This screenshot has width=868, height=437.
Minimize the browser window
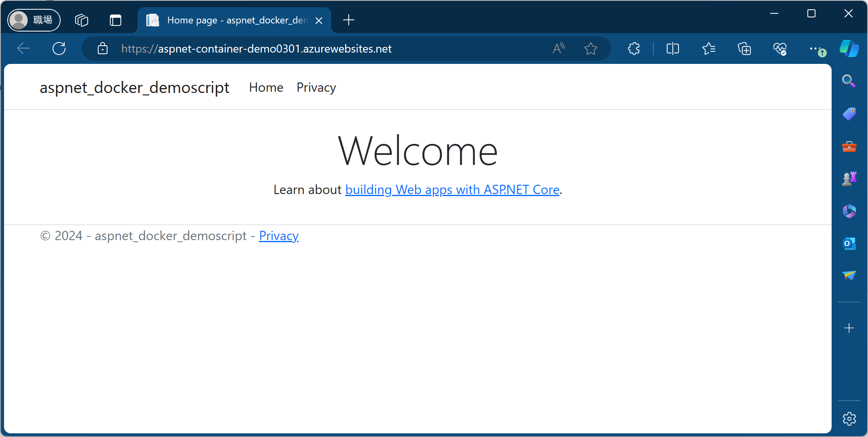click(x=774, y=13)
